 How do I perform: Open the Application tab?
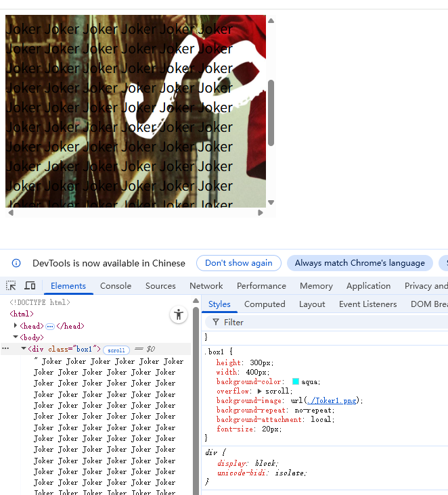368,285
